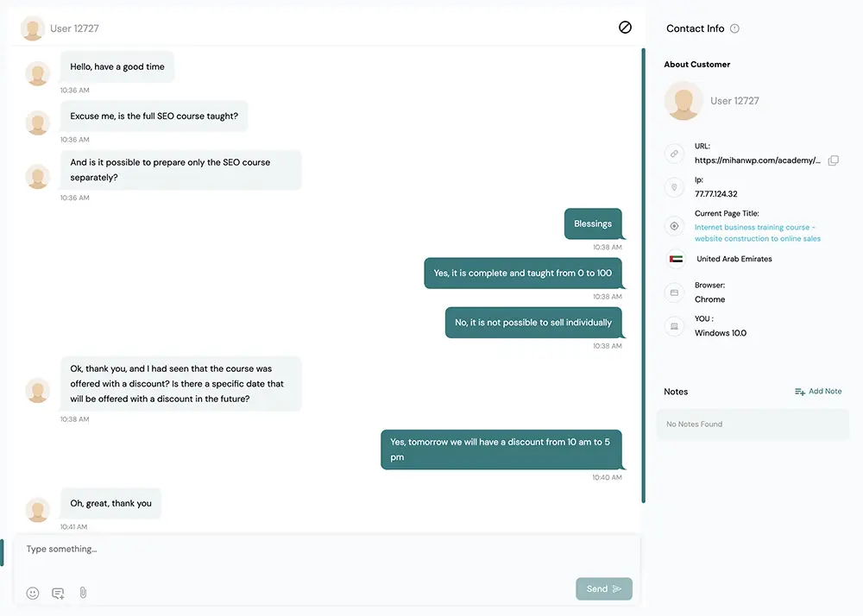This screenshot has width=863, height=616.
Task: Click the current page target icon
Action: [x=674, y=226]
